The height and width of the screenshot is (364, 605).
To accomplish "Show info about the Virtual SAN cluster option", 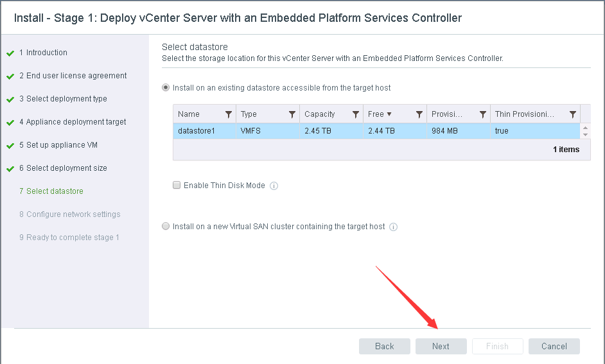I will coord(393,227).
